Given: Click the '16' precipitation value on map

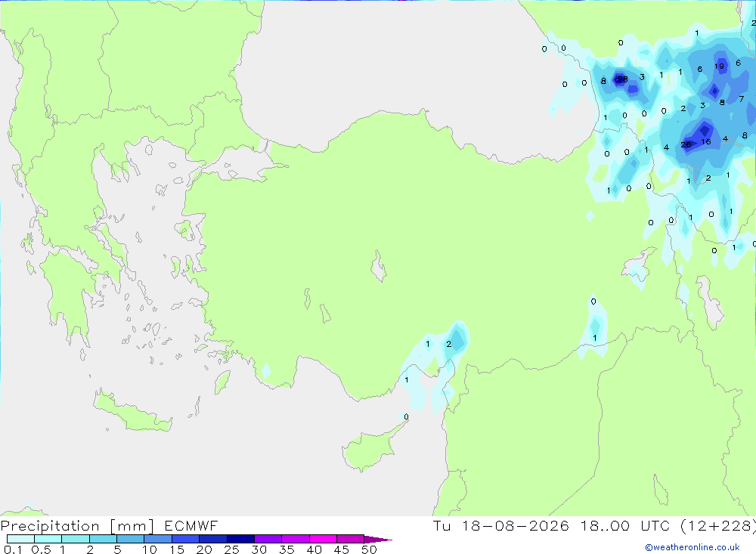Looking at the screenshot, I should coord(706,142).
